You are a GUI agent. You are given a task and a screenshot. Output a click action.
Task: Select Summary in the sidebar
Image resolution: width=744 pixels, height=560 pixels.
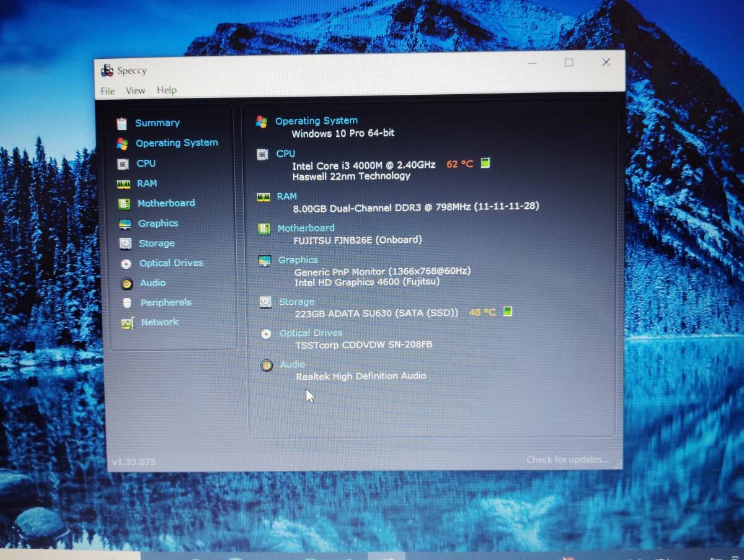pyautogui.click(x=157, y=123)
